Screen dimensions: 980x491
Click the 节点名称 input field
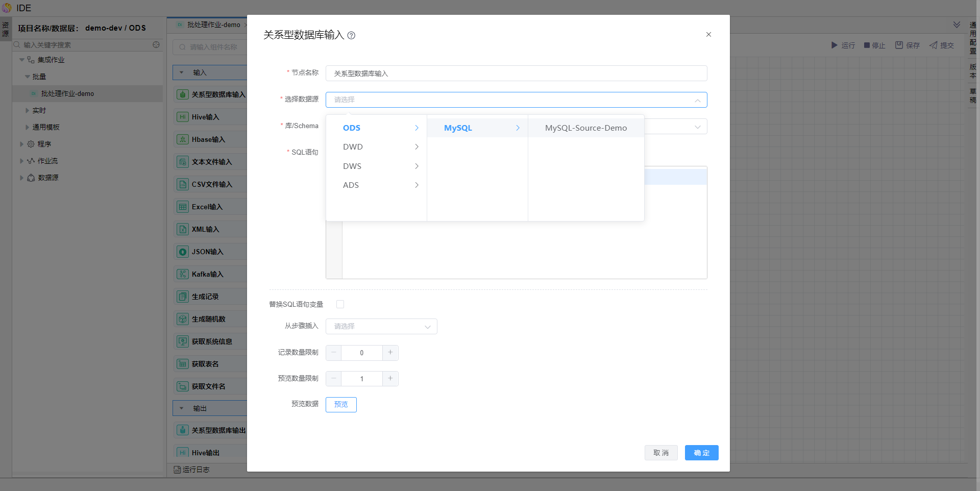pyautogui.click(x=516, y=73)
